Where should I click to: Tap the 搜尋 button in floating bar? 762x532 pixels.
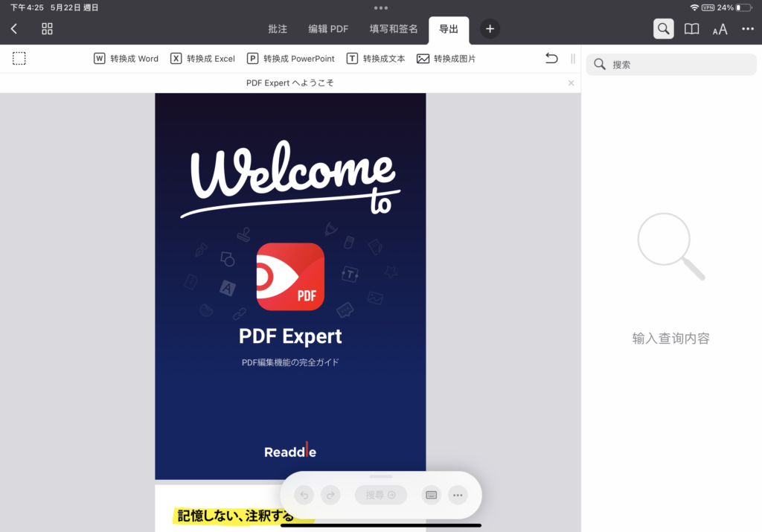[381, 495]
